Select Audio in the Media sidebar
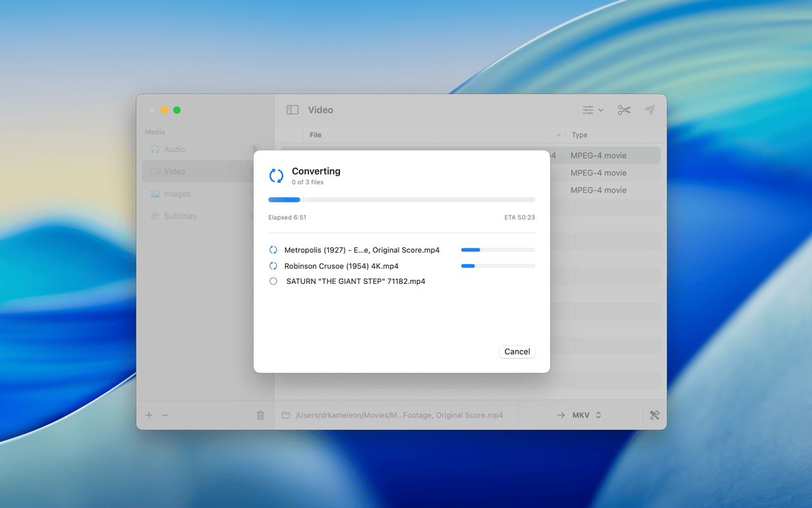 coord(202,149)
